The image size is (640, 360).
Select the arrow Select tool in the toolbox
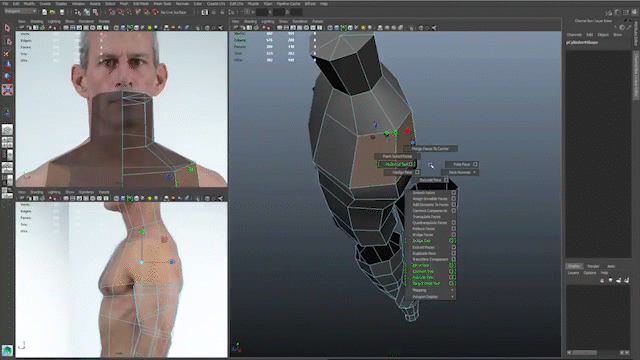(x=7, y=28)
